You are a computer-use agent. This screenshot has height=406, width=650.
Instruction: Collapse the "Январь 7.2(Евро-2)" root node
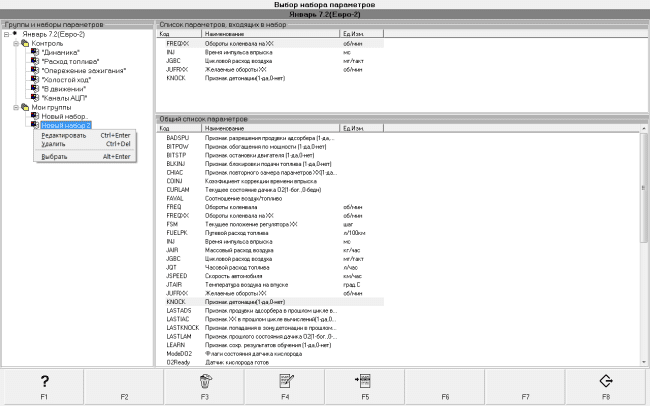[x=6, y=34]
